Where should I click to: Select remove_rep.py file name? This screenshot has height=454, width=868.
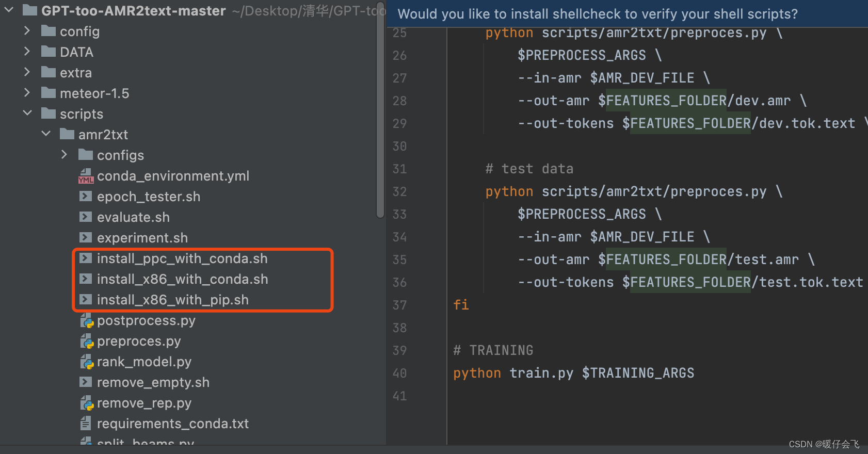pos(144,403)
